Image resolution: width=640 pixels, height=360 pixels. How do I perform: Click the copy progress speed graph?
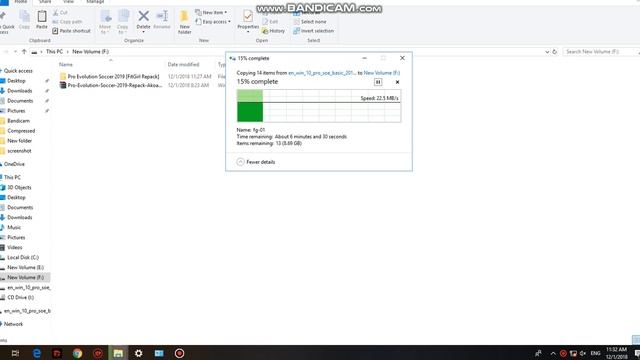319,106
